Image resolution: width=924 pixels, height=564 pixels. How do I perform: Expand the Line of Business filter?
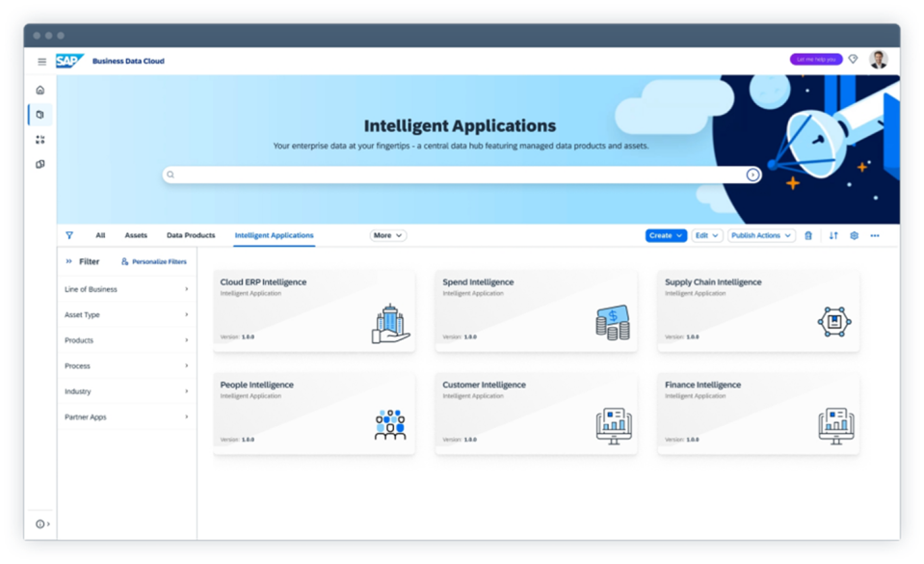[126, 289]
